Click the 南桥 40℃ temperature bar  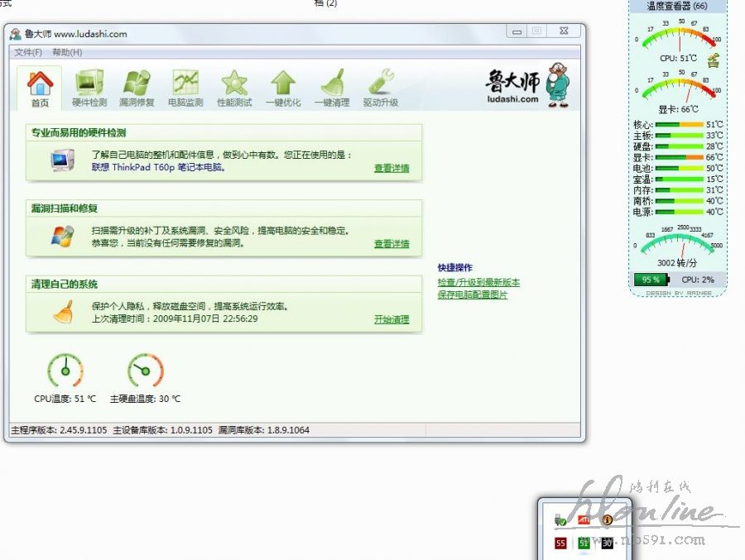(679, 201)
